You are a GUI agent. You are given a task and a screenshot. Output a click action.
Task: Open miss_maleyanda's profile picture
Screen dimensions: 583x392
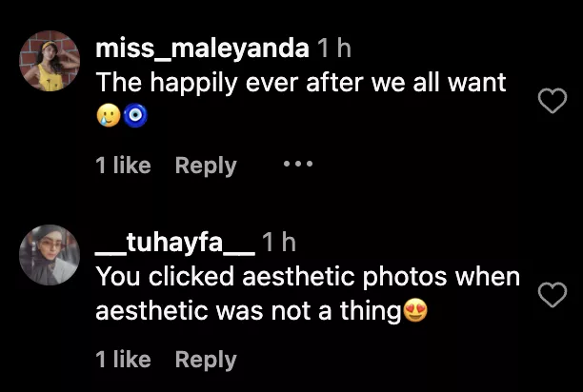pyautogui.click(x=50, y=61)
